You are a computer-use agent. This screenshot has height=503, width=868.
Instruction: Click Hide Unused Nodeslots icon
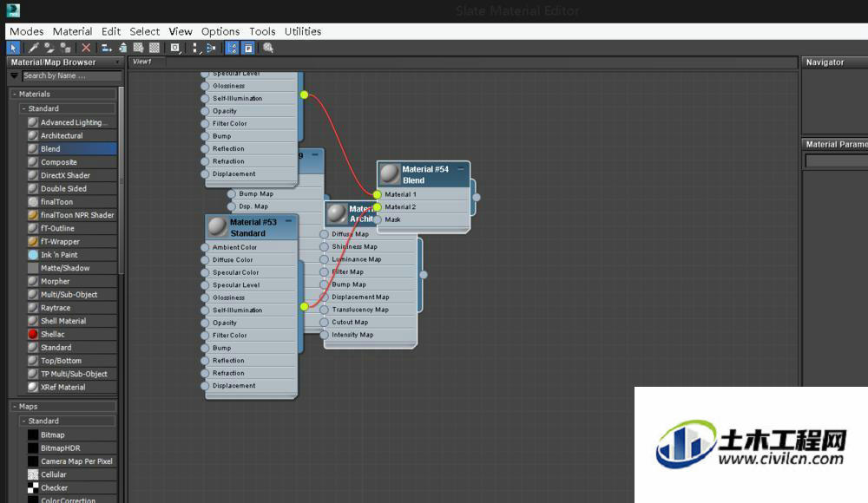pos(122,49)
